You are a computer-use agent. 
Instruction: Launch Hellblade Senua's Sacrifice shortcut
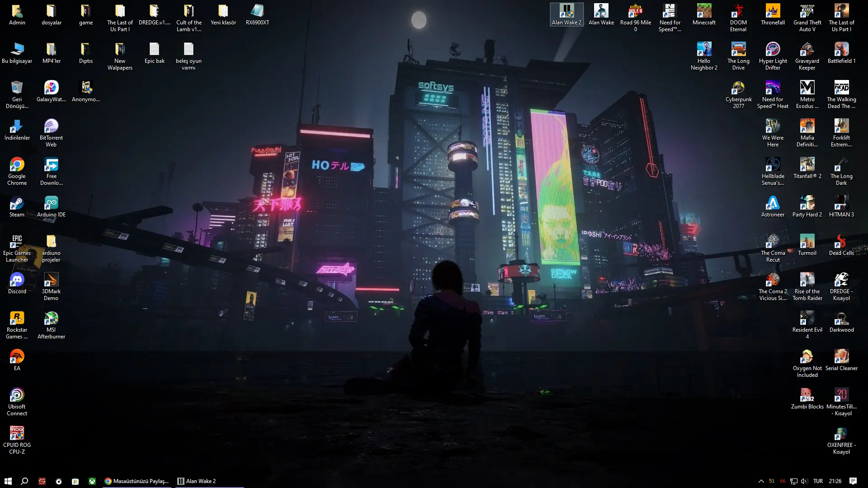click(x=773, y=171)
